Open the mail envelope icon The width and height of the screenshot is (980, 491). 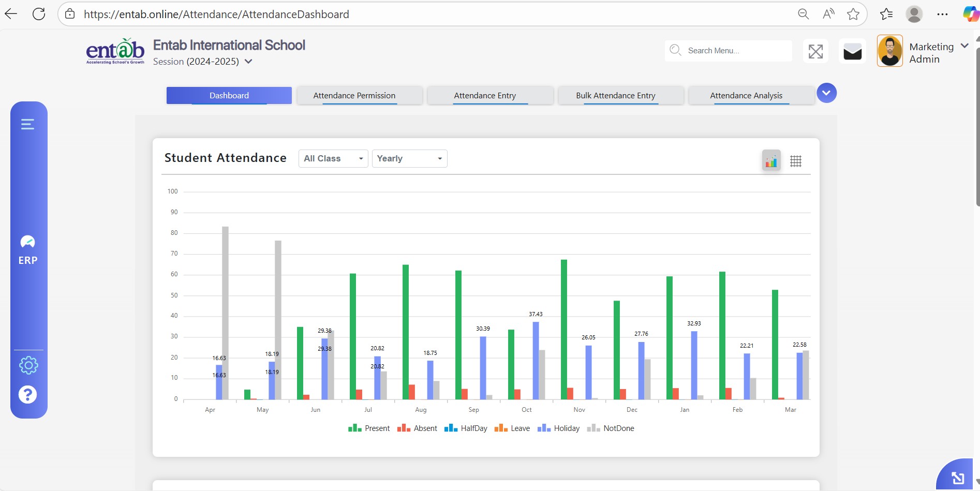click(x=852, y=51)
